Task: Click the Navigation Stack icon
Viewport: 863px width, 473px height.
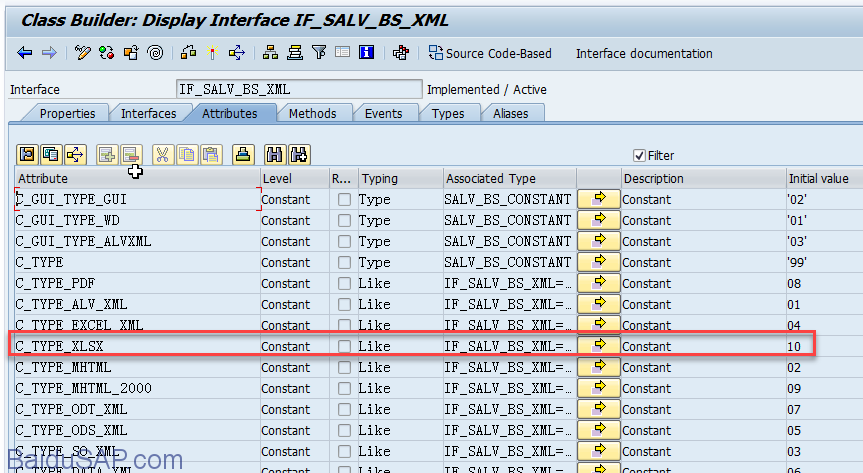Action: 295,53
